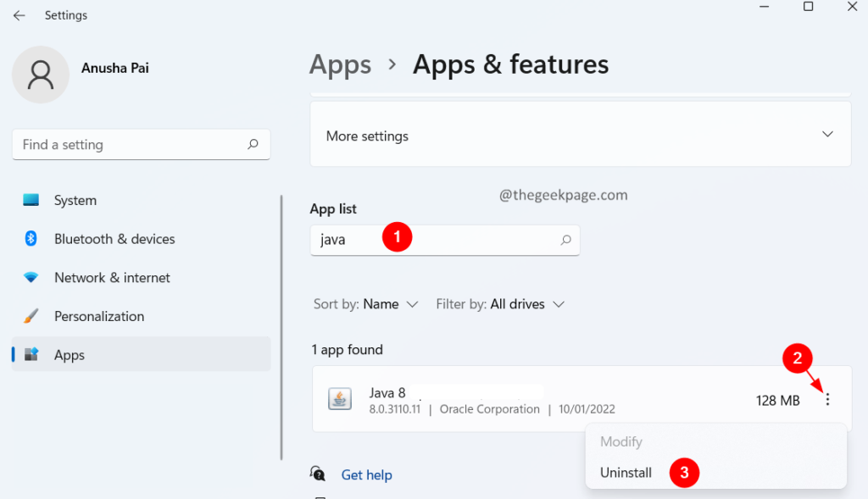Image resolution: width=868 pixels, height=499 pixels.
Task: Click the Get help headset icon
Action: 318,474
